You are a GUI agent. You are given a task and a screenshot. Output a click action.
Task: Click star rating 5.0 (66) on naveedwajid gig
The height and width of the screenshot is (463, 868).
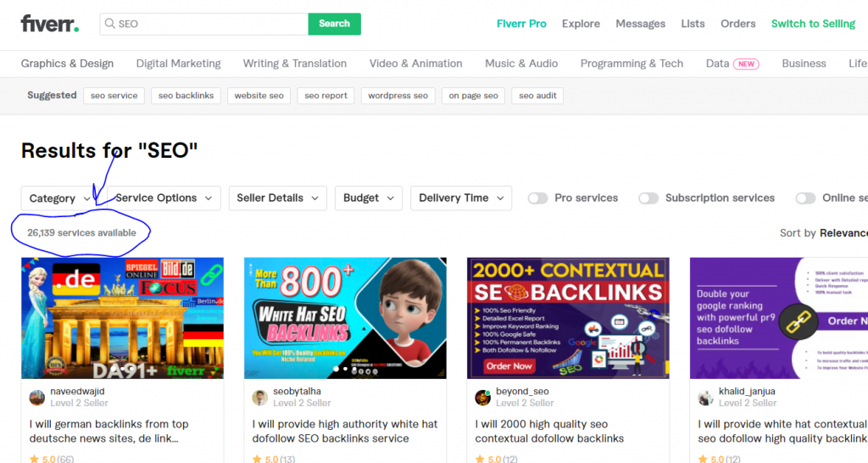(x=52, y=459)
